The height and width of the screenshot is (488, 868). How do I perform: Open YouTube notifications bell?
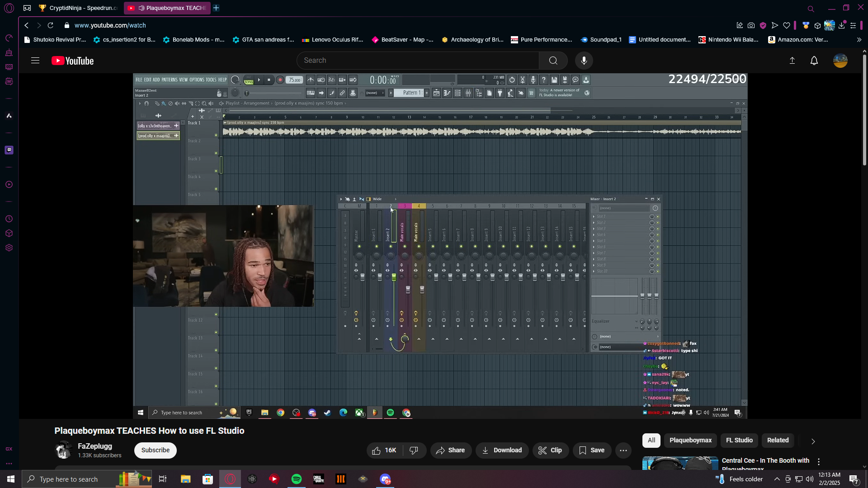pyautogui.click(x=814, y=61)
